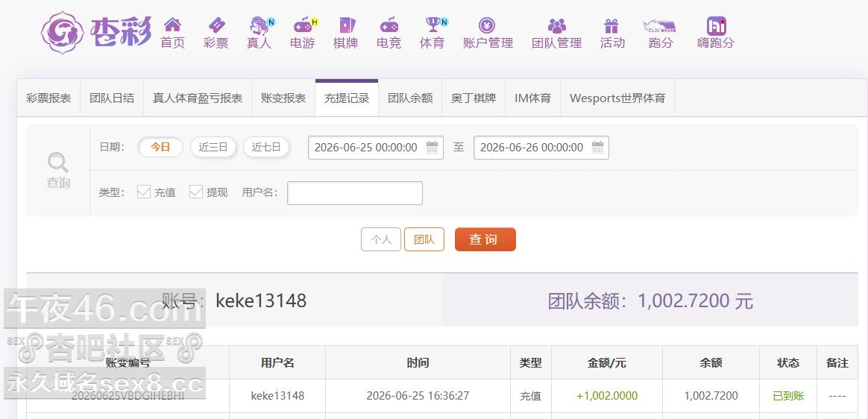The image size is (868, 419).
Task: Open the end date calendar picker
Action: coord(597,147)
